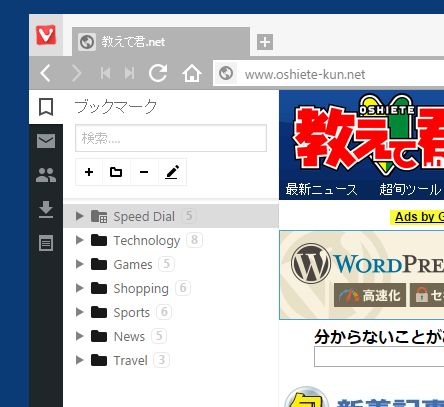Open the Notes panel
This screenshot has width=444, height=407.
[x=46, y=243]
